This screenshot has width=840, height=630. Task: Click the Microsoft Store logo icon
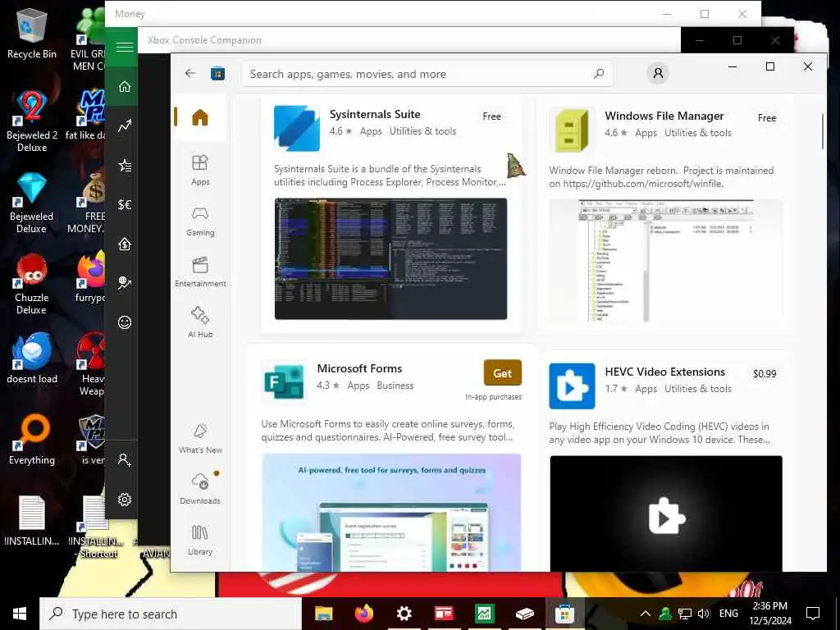tap(217, 73)
